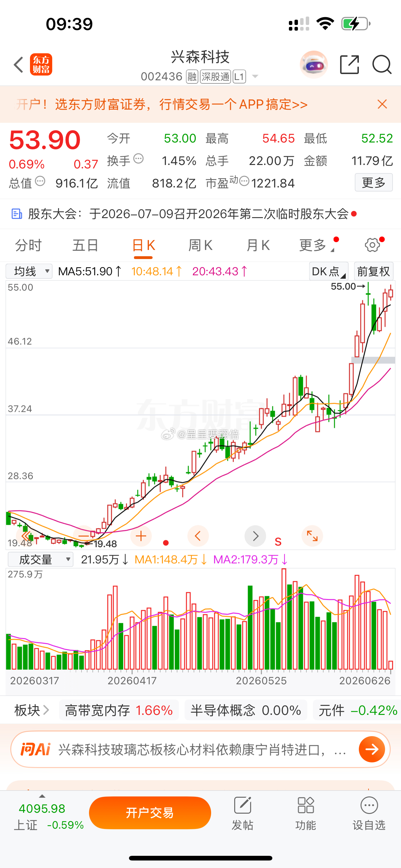Move chart left with orange arrow
401x868 pixels.
pyautogui.click(x=198, y=536)
